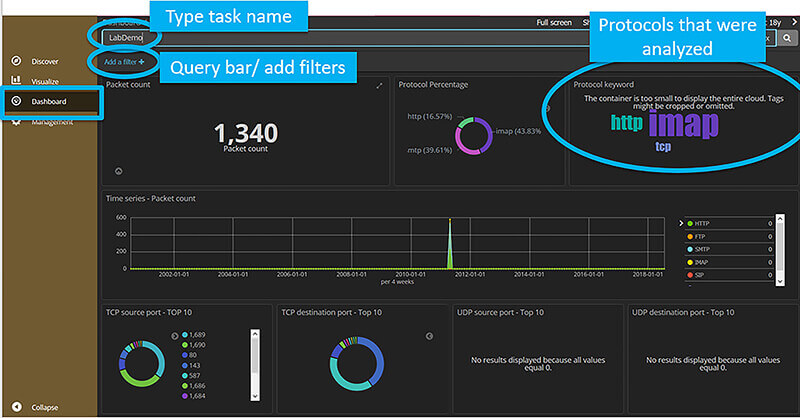The image size is (800, 418).
Task: Open the Management menu label
Action: click(52, 122)
